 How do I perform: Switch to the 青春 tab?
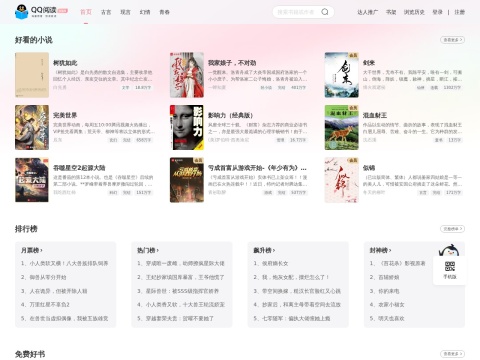pyautogui.click(x=165, y=12)
